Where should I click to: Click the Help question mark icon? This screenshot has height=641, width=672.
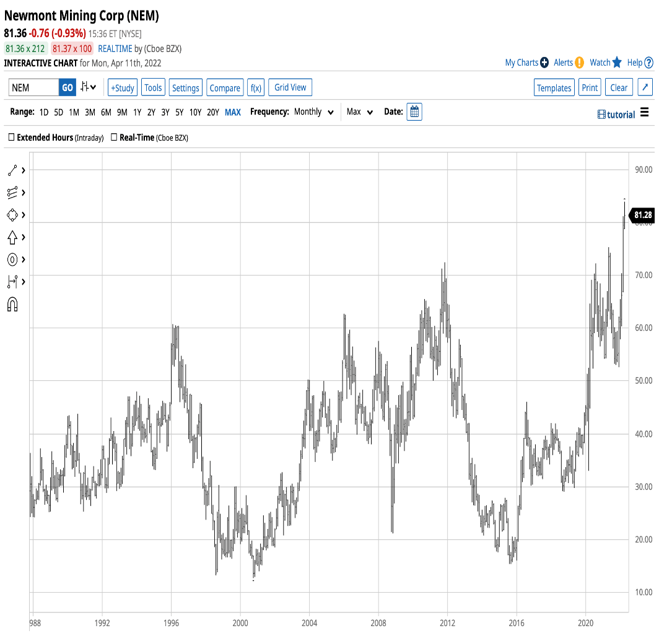pyautogui.click(x=648, y=63)
